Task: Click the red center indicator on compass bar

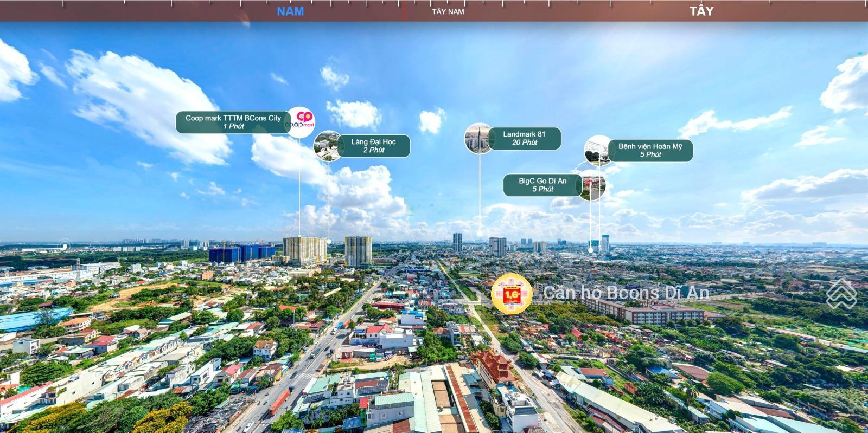Action: coord(404,11)
